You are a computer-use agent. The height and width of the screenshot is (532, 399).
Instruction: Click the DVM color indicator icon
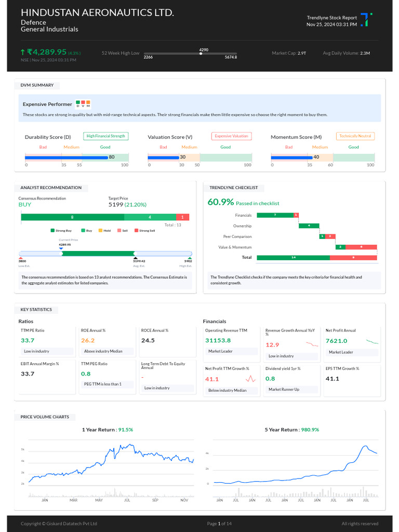point(83,104)
